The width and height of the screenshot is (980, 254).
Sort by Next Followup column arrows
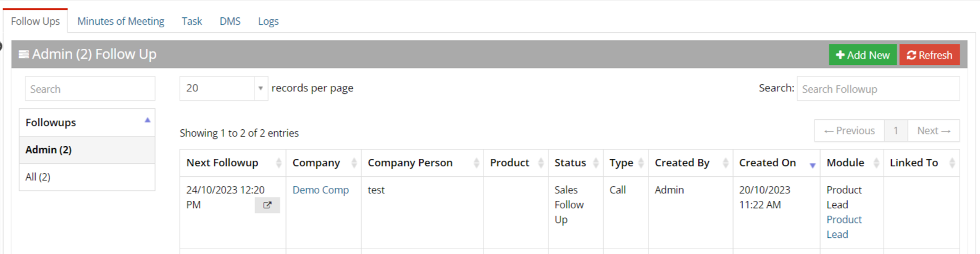coord(279,163)
